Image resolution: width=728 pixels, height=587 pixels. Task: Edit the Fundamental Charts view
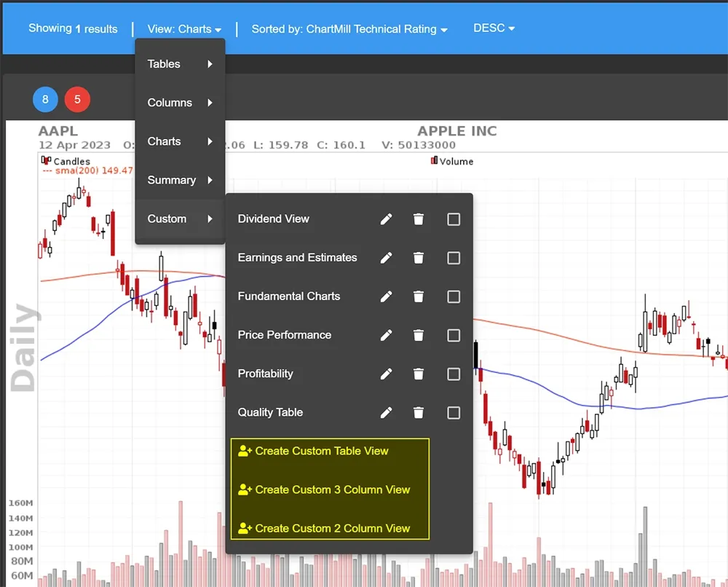pyautogui.click(x=386, y=296)
